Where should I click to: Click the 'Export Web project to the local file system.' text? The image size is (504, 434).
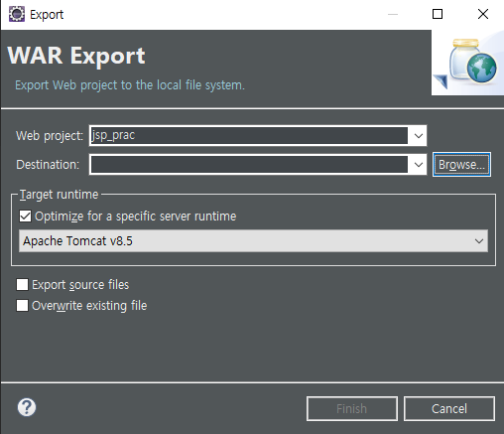coord(130,85)
